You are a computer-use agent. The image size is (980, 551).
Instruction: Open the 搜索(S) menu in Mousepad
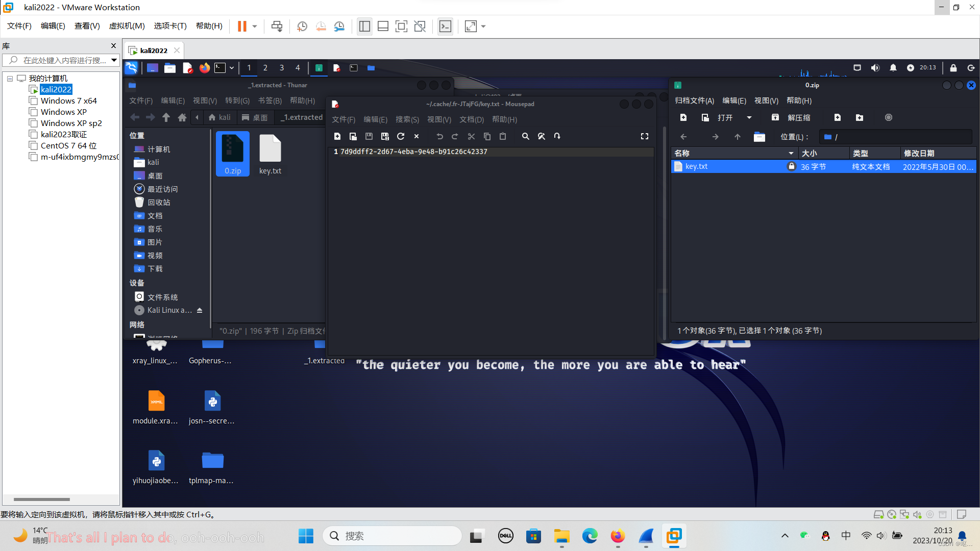click(x=407, y=119)
